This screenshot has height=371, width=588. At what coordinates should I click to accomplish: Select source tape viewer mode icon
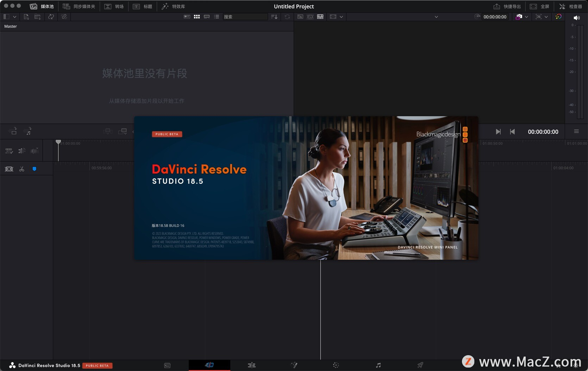point(310,17)
